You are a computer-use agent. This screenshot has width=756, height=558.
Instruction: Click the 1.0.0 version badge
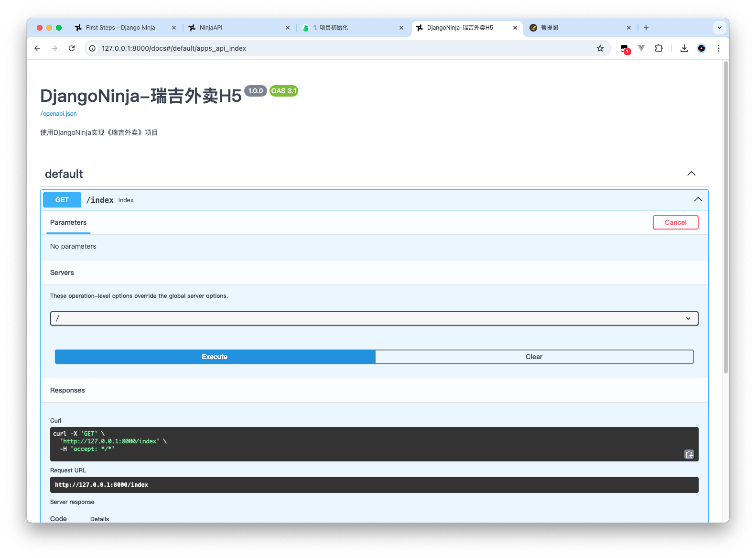[256, 91]
